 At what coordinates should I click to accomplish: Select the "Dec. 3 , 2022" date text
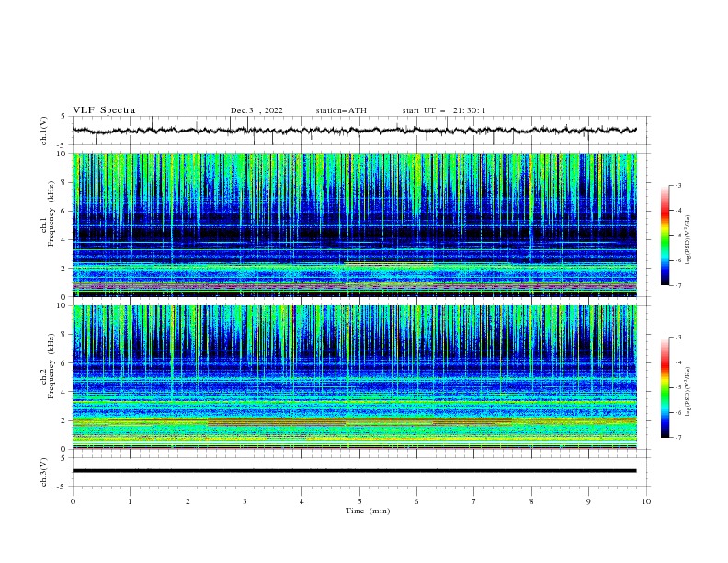coord(256,110)
